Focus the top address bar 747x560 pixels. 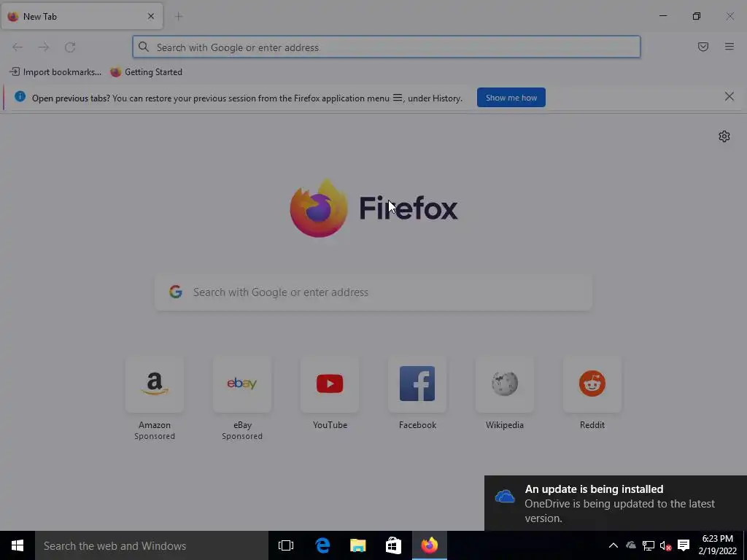pos(387,47)
